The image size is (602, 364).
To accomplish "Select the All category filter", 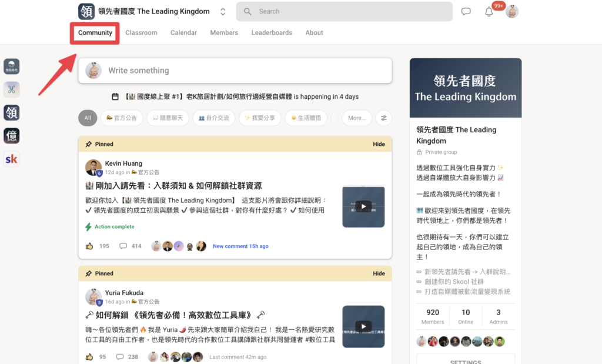I will (x=88, y=118).
